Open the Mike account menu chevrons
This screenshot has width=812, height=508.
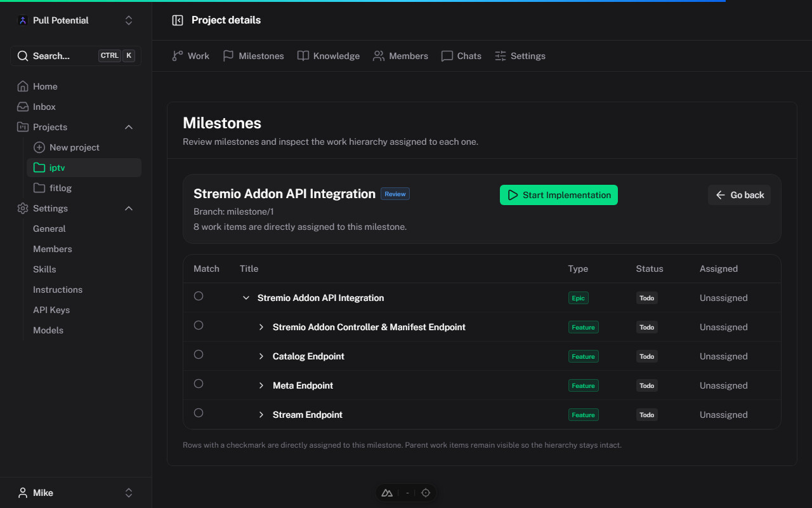click(129, 493)
